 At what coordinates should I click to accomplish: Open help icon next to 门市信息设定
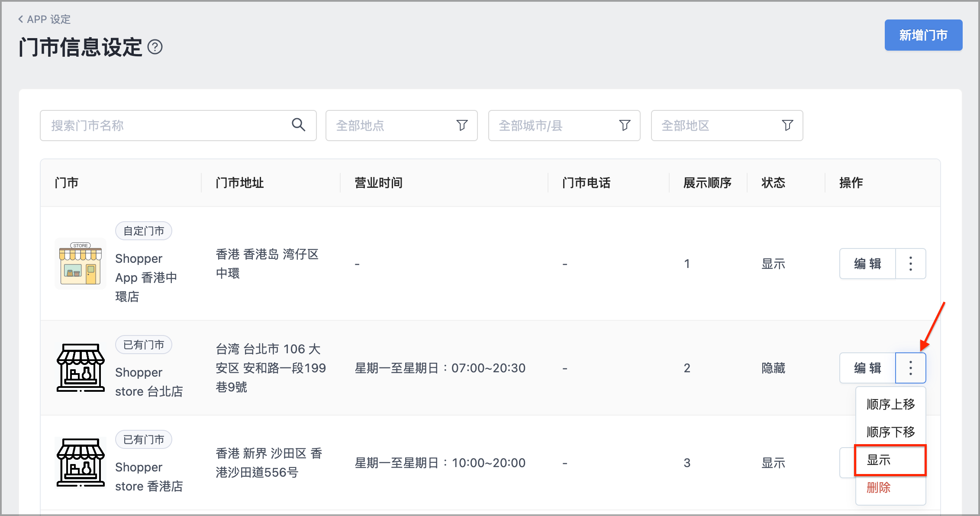tap(155, 47)
